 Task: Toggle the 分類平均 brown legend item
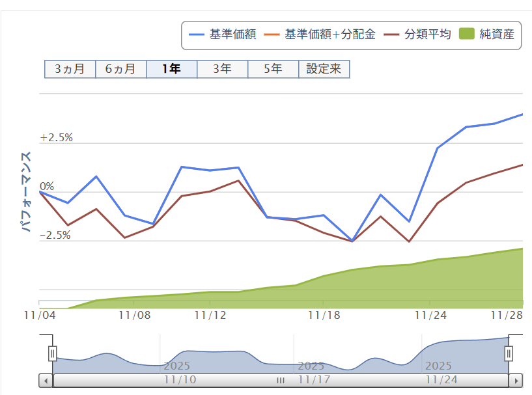pos(417,35)
